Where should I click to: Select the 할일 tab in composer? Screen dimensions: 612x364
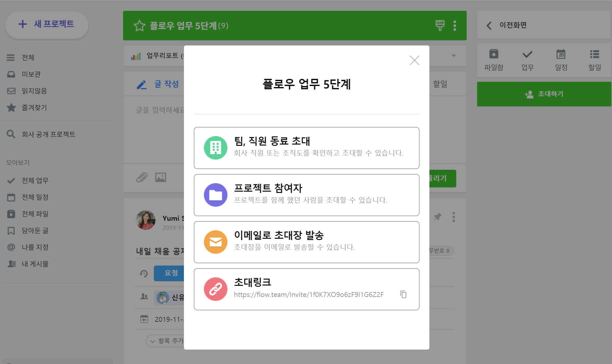click(440, 84)
